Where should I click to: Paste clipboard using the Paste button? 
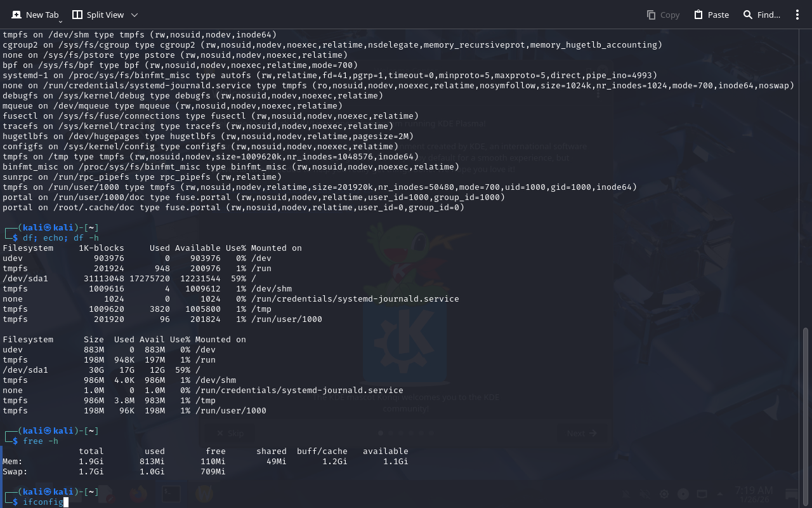711,15
